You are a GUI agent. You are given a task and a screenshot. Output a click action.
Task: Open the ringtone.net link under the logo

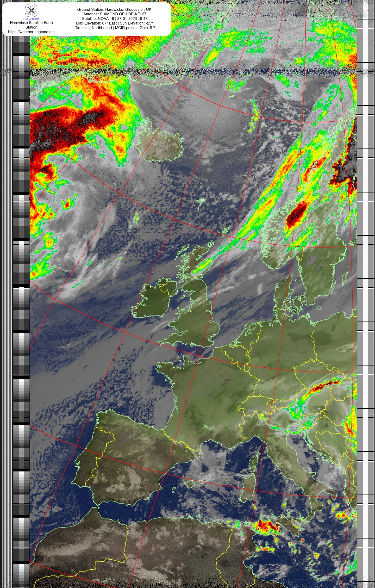[x=31, y=19]
